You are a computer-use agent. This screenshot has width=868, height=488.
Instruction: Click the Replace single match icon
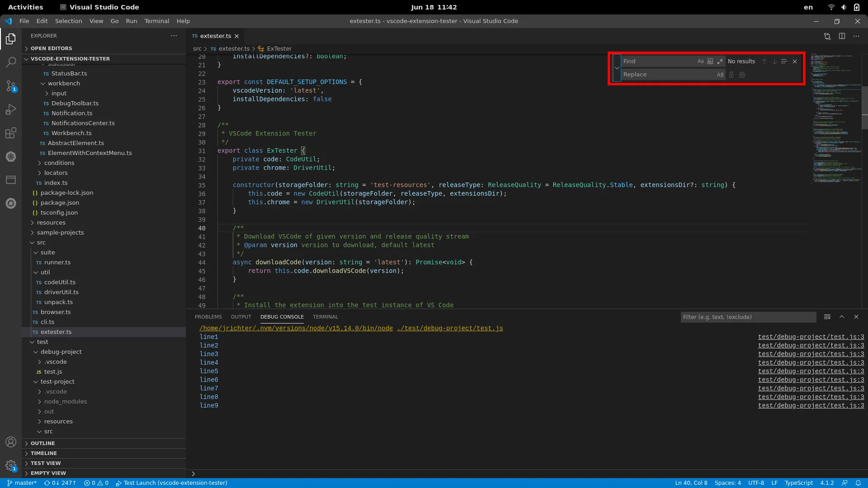coord(731,75)
